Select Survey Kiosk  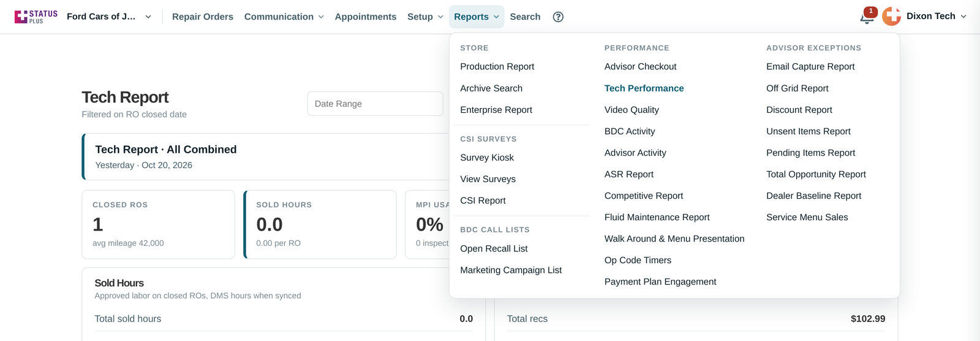[x=487, y=158]
